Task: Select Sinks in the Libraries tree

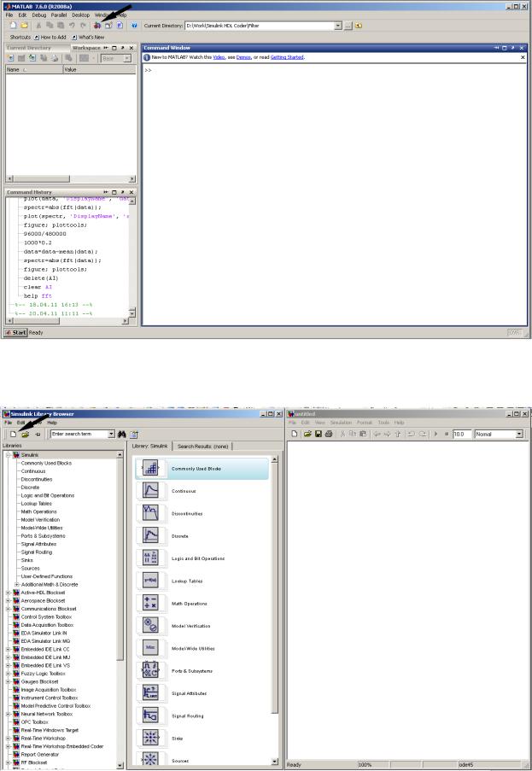Action: pyautogui.click(x=27, y=561)
